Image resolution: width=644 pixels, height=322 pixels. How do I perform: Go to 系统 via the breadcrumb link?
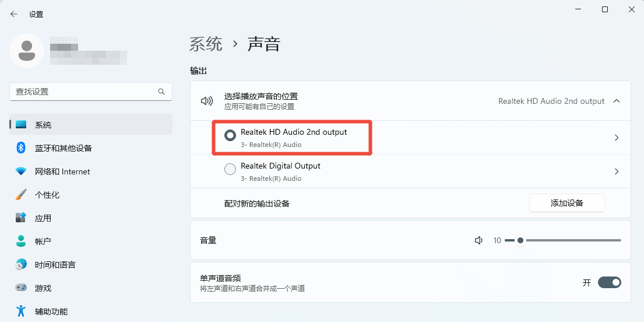tap(206, 44)
